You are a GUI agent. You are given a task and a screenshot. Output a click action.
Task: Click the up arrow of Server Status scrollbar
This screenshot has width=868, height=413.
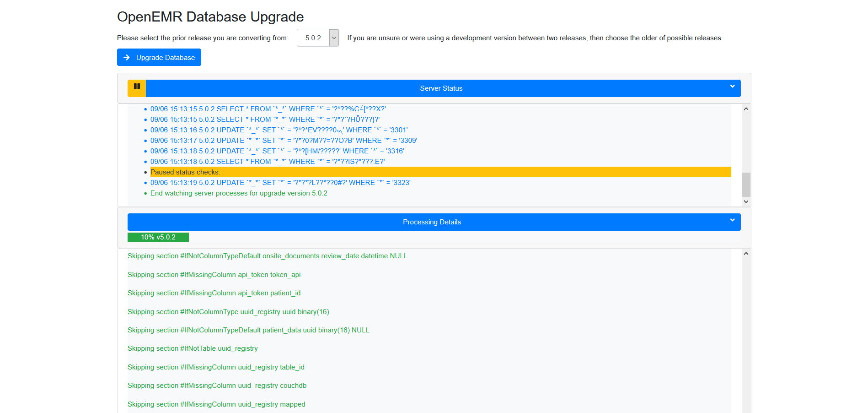pyautogui.click(x=745, y=109)
